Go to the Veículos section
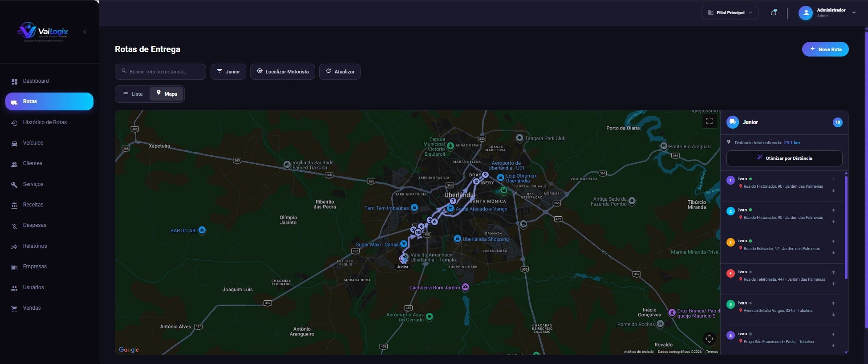Image resolution: width=868 pixels, height=364 pixels. pyautogui.click(x=49, y=143)
